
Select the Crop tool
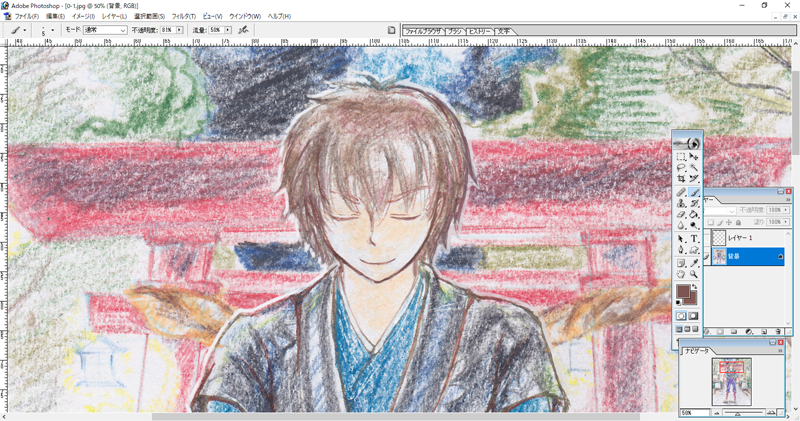click(x=681, y=179)
